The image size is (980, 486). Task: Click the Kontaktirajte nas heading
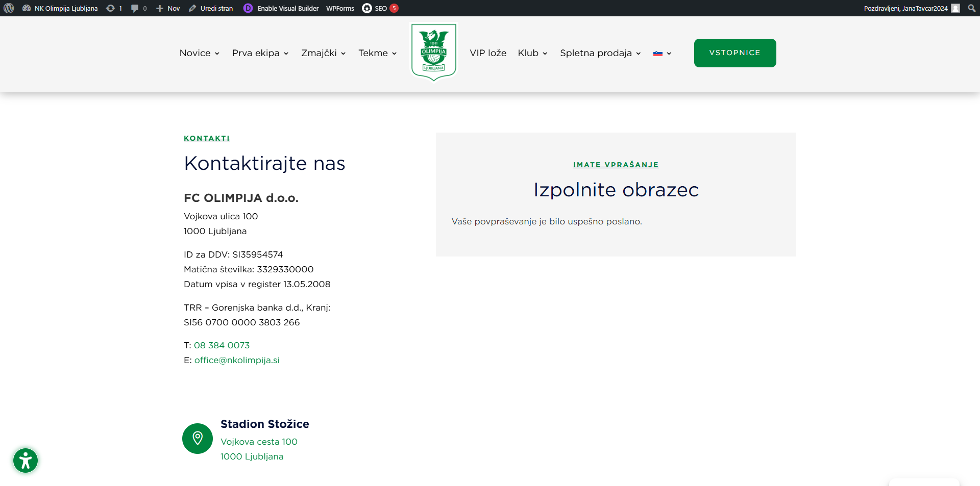264,163
